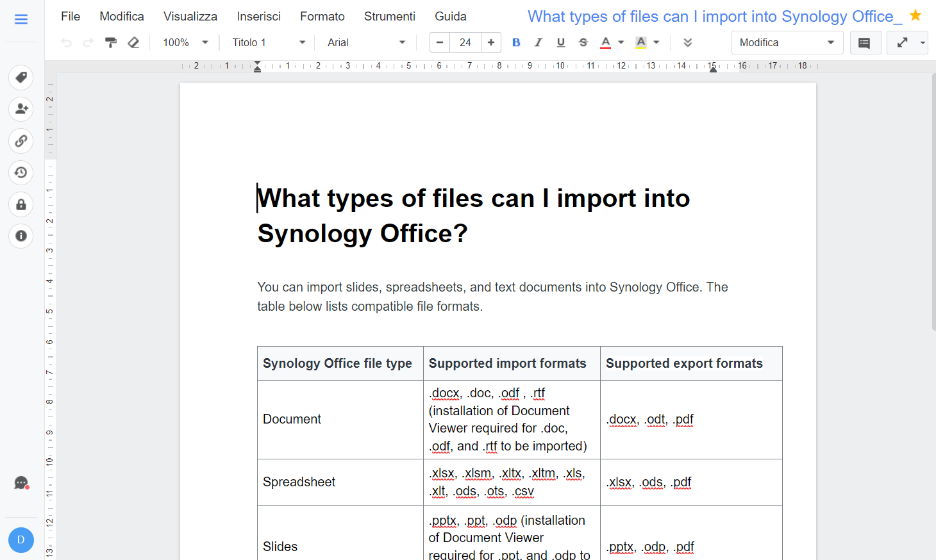Screen dimensions: 936x560
Task: Open the chat feedback bubble icon
Action: (21, 482)
